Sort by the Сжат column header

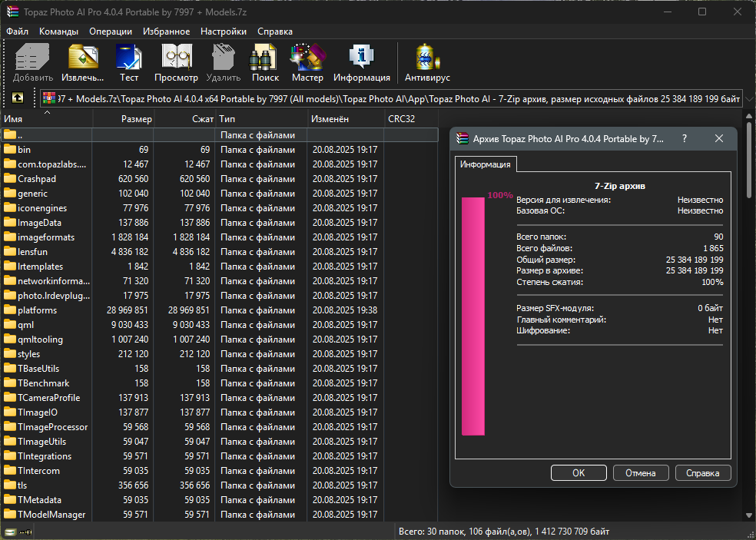(x=184, y=118)
